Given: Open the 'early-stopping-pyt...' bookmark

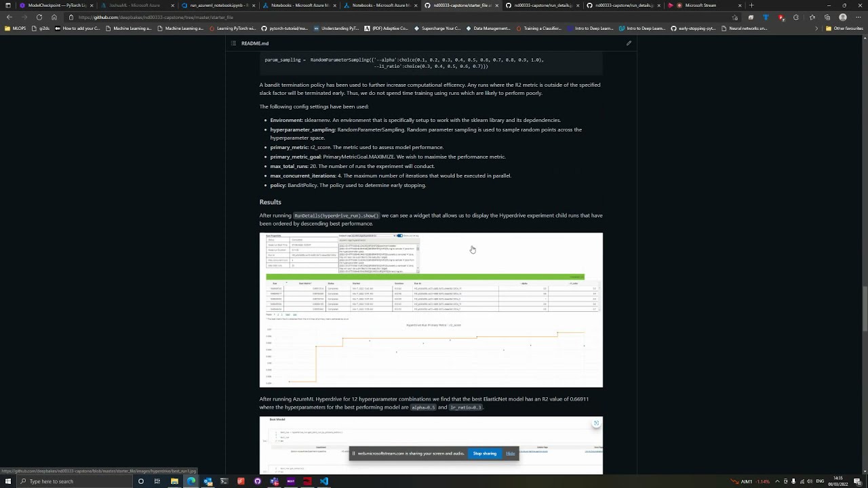Looking at the screenshot, I should [x=693, y=28].
